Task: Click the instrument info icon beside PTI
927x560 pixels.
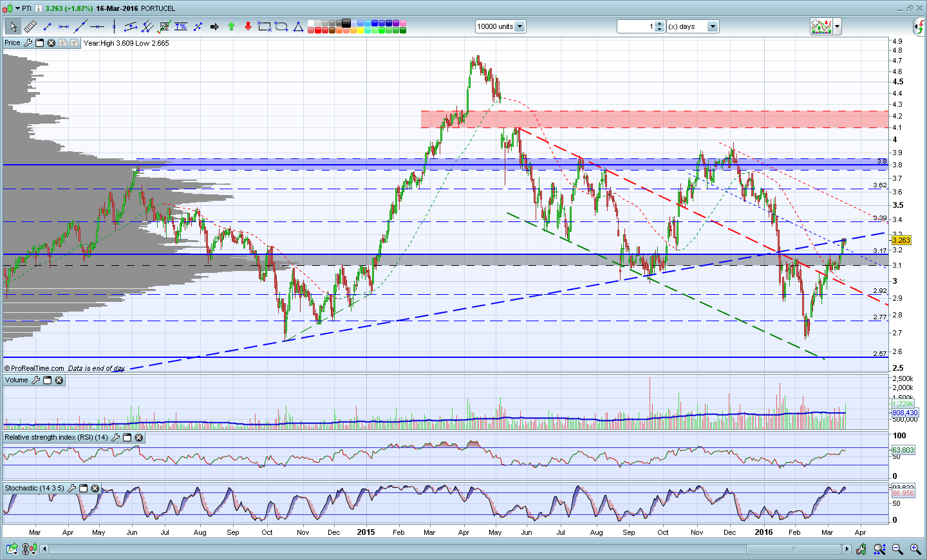Action: pyautogui.click(x=39, y=8)
